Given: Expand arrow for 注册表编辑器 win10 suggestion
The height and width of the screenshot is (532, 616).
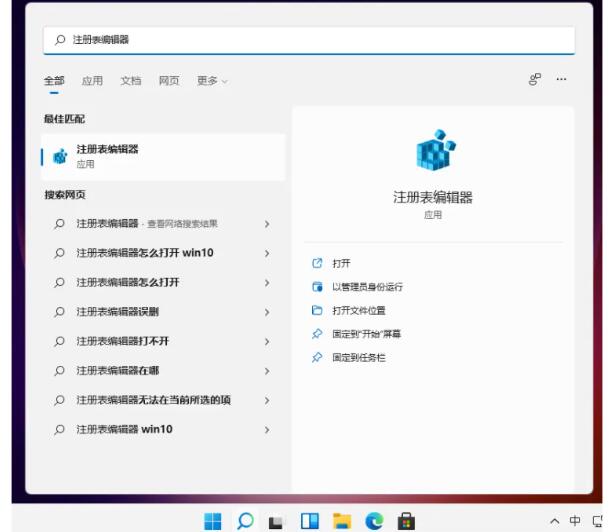Looking at the screenshot, I should click(267, 430).
